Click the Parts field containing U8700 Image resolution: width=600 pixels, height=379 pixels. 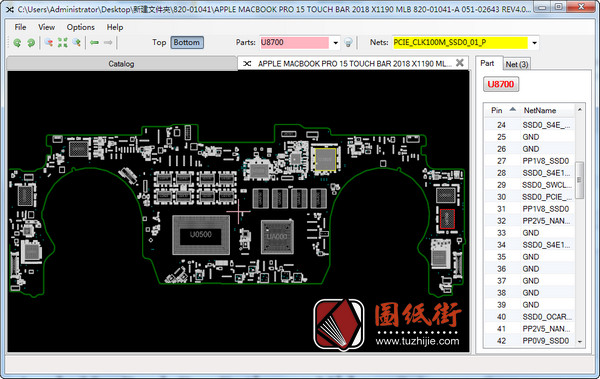[x=294, y=42]
